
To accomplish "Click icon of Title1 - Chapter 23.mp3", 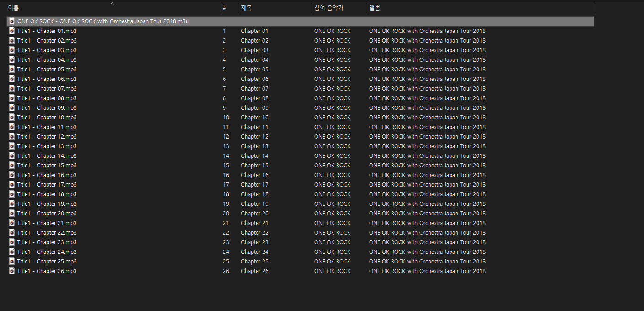I will [x=12, y=242].
